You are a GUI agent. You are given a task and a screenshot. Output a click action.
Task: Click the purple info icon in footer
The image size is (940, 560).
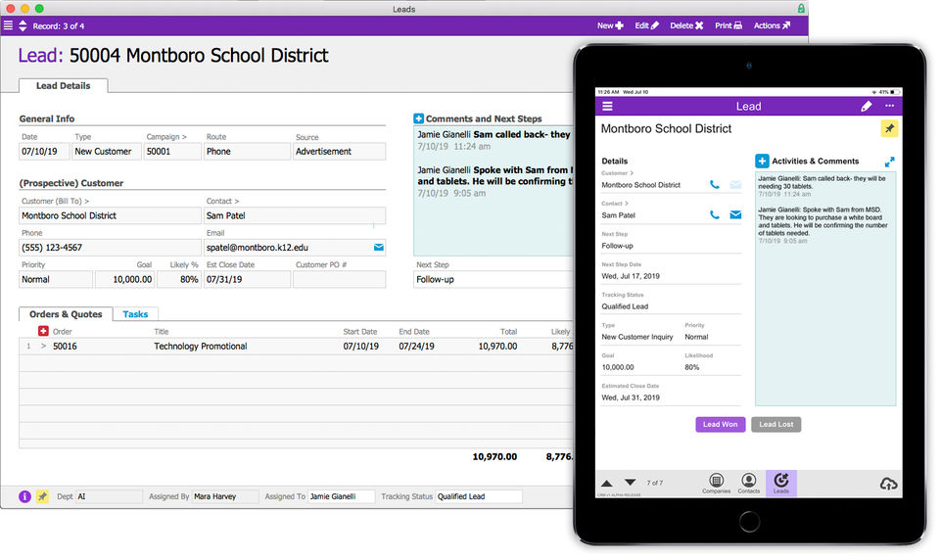[x=24, y=496]
